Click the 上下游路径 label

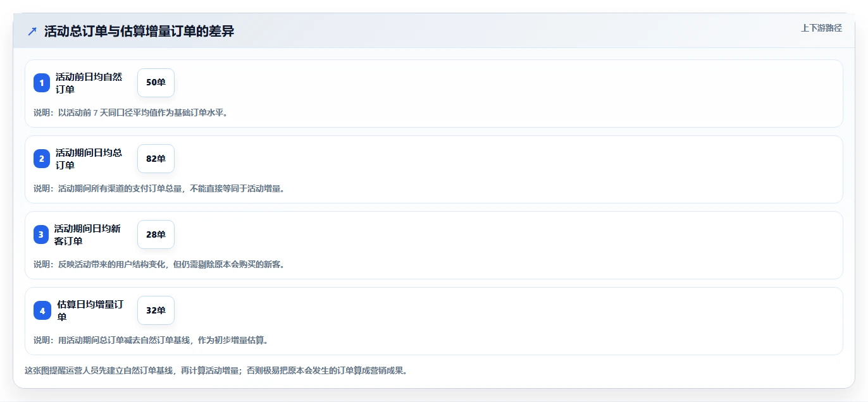click(x=821, y=28)
